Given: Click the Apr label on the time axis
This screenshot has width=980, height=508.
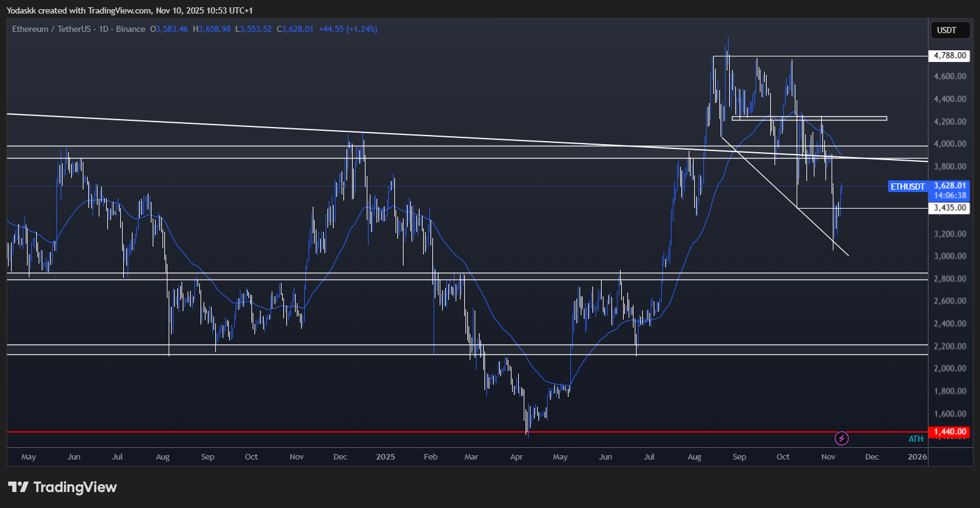Looking at the screenshot, I should (516, 457).
